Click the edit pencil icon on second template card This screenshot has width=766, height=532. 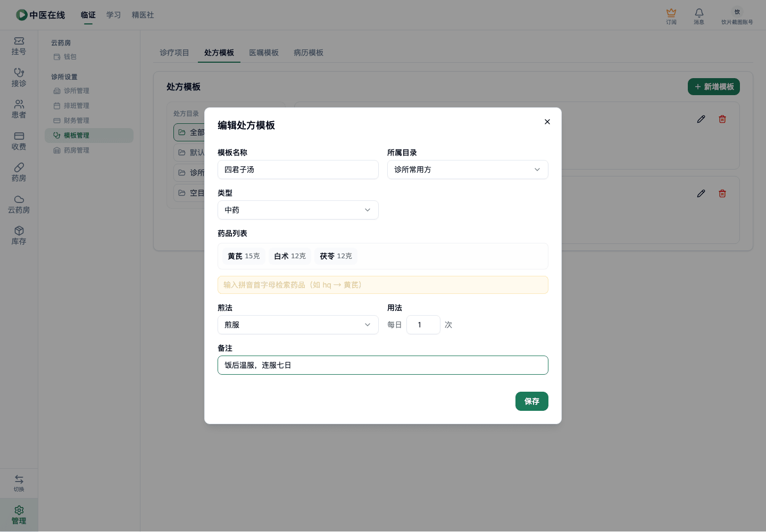(701, 193)
